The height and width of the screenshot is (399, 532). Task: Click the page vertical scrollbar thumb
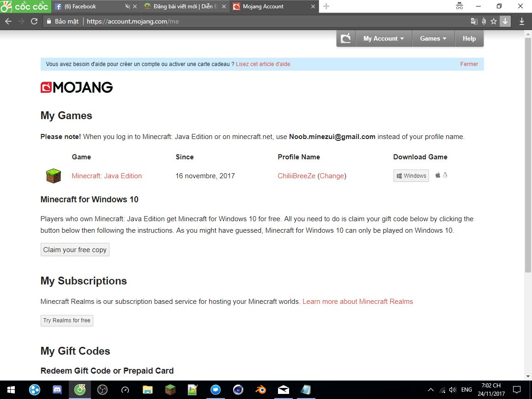pyautogui.click(x=528, y=155)
